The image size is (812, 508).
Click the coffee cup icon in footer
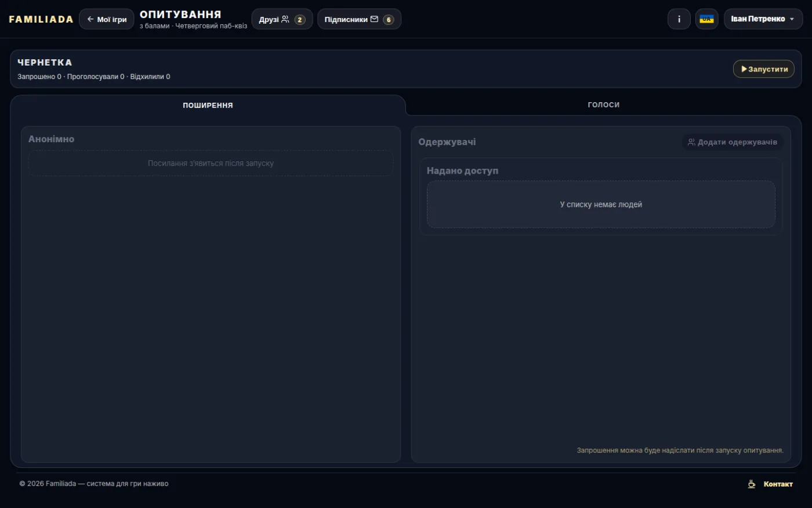752,484
